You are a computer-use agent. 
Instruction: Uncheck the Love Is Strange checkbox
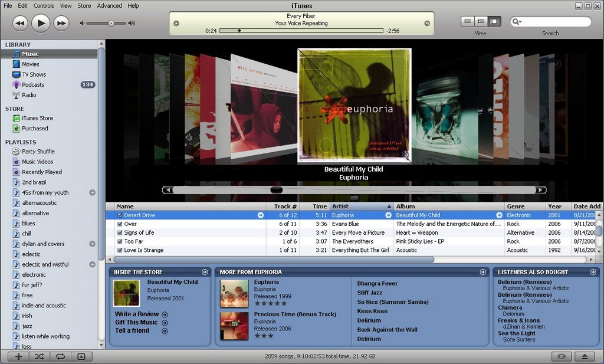(120, 250)
